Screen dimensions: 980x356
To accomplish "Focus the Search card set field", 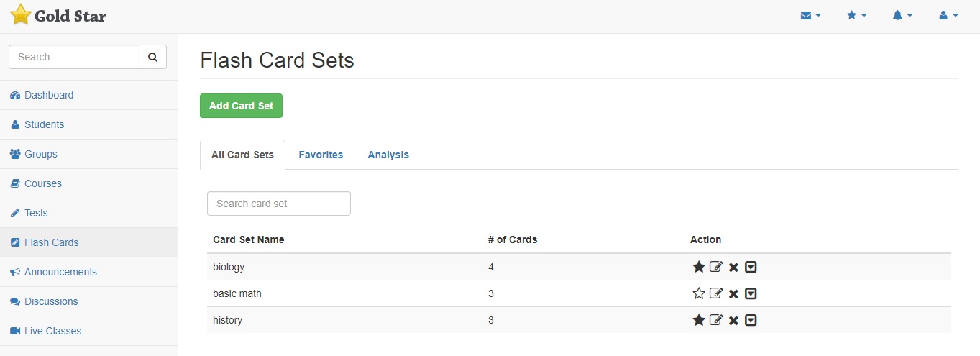I will click(279, 204).
